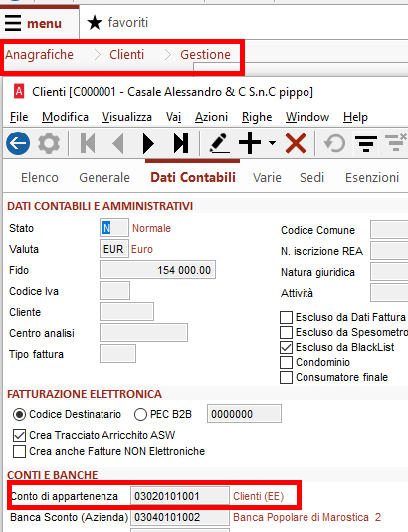Image resolution: width=408 pixels, height=532 pixels.
Task: Enable the Consumatore finale checkbox
Action: coord(286,377)
